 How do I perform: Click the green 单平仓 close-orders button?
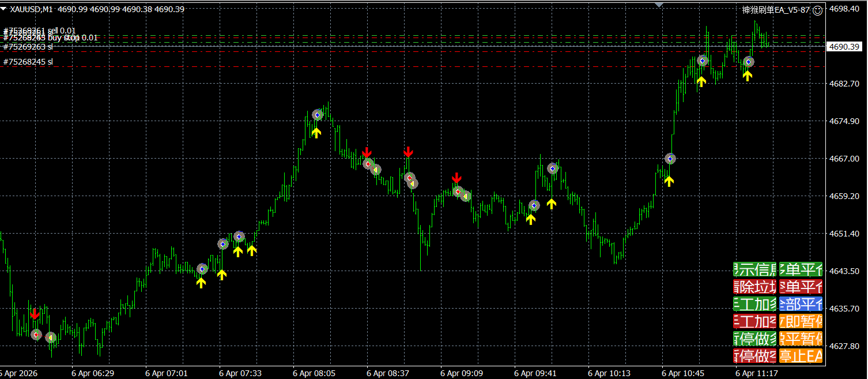pos(801,269)
